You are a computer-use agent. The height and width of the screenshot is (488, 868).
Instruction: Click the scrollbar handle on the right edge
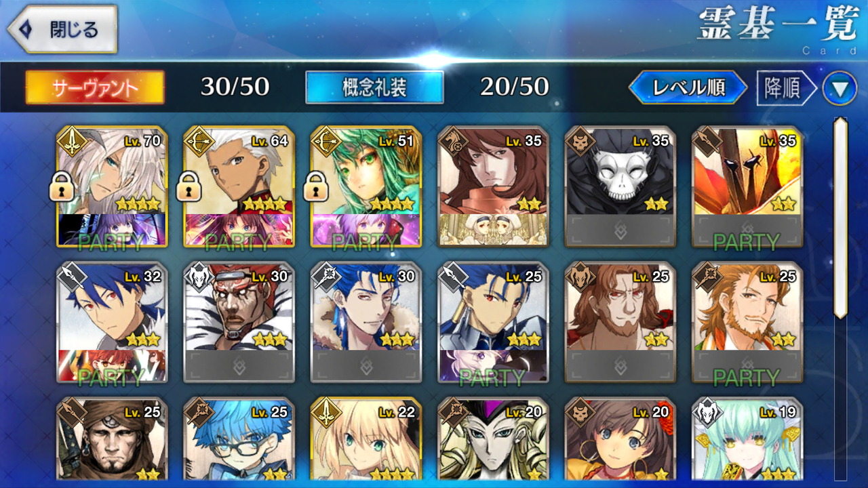pos(840,218)
